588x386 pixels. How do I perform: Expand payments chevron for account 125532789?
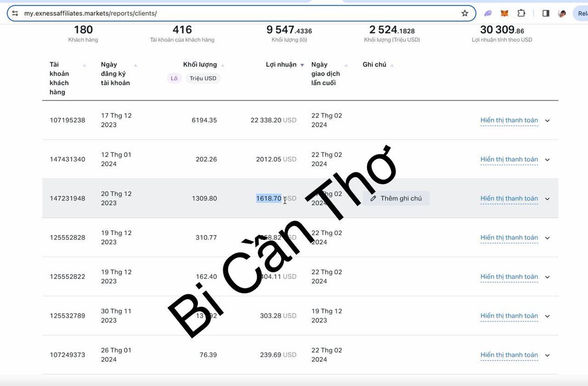[547, 316]
